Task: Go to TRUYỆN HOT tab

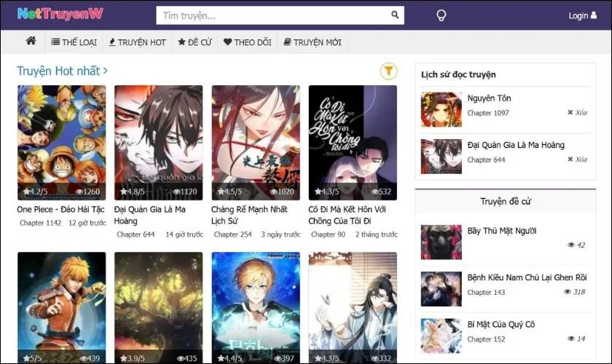Action: point(138,42)
